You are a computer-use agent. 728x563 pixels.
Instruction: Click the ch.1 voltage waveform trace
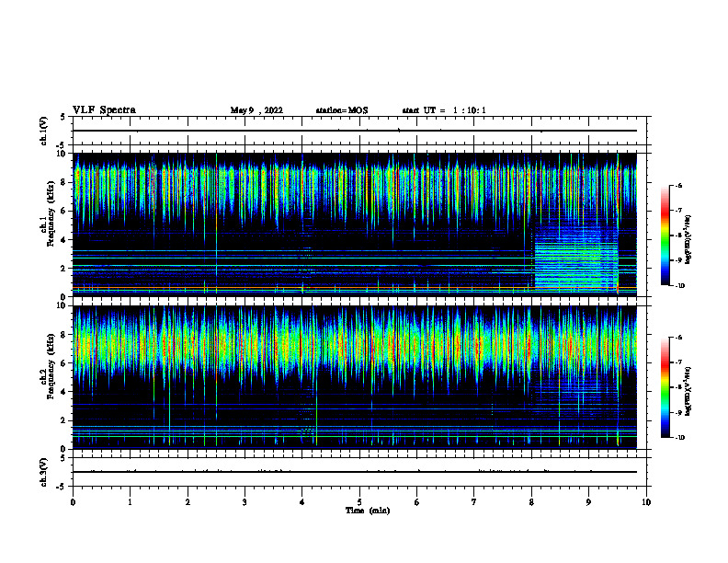pyautogui.click(x=355, y=131)
